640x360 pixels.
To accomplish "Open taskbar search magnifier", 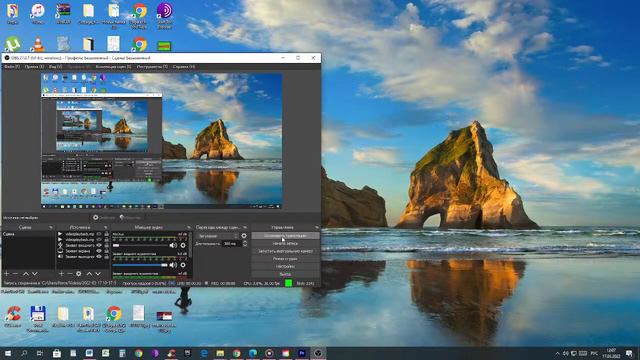I will [24, 353].
